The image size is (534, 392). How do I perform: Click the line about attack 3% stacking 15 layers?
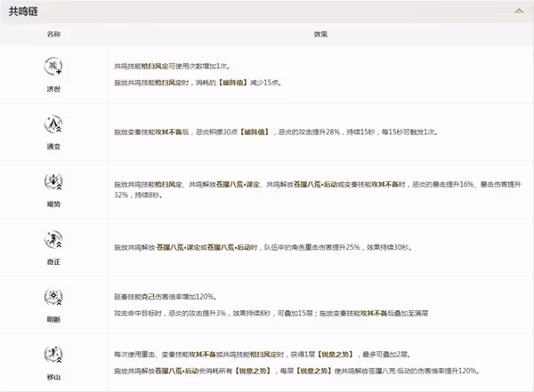click(271, 313)
